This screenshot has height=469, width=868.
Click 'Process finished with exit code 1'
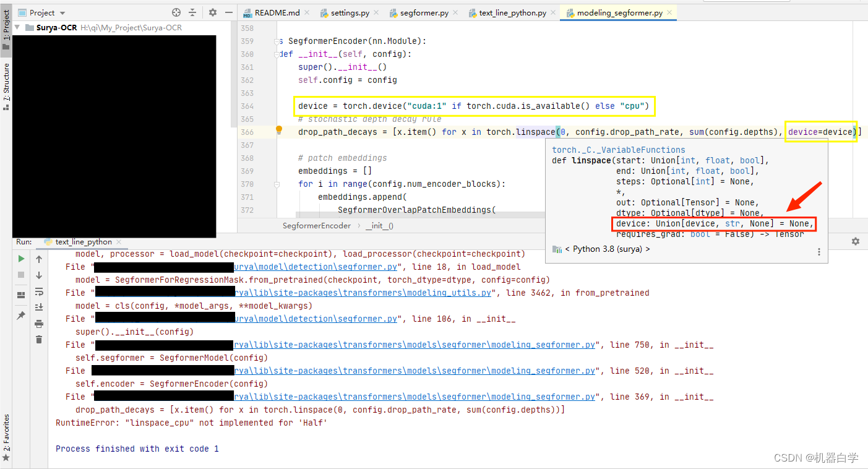pyautogui.click(x=137, y=449)
